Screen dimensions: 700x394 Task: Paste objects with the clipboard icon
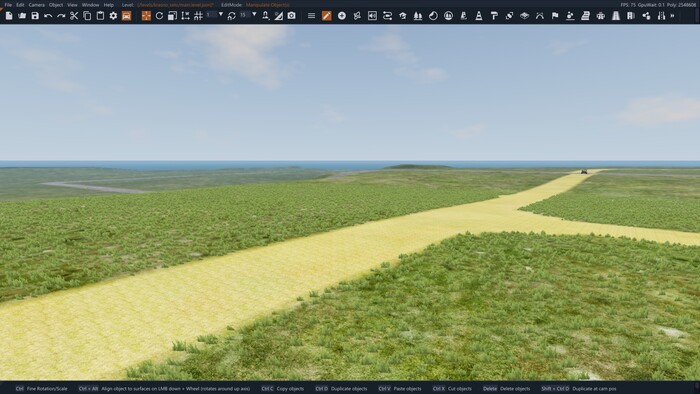(100, 16)
